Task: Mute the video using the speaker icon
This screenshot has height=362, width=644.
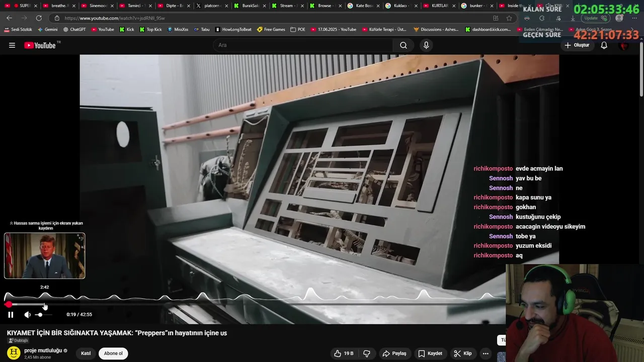Action: pos(27,315)
